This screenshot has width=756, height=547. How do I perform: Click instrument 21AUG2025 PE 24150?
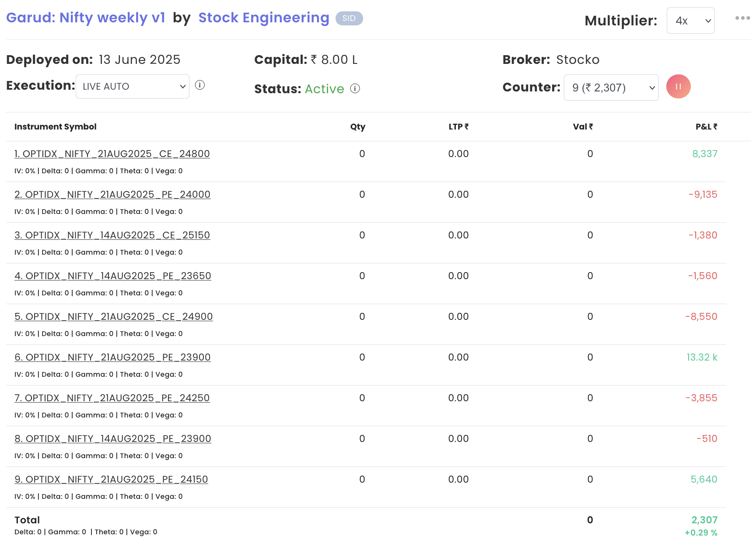click(111, 480)
